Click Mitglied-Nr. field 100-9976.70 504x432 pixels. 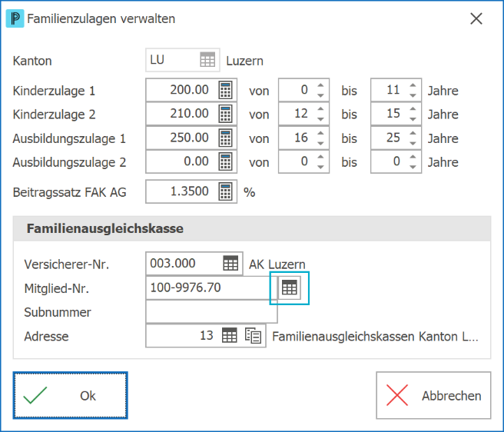[x=211, y=287]
